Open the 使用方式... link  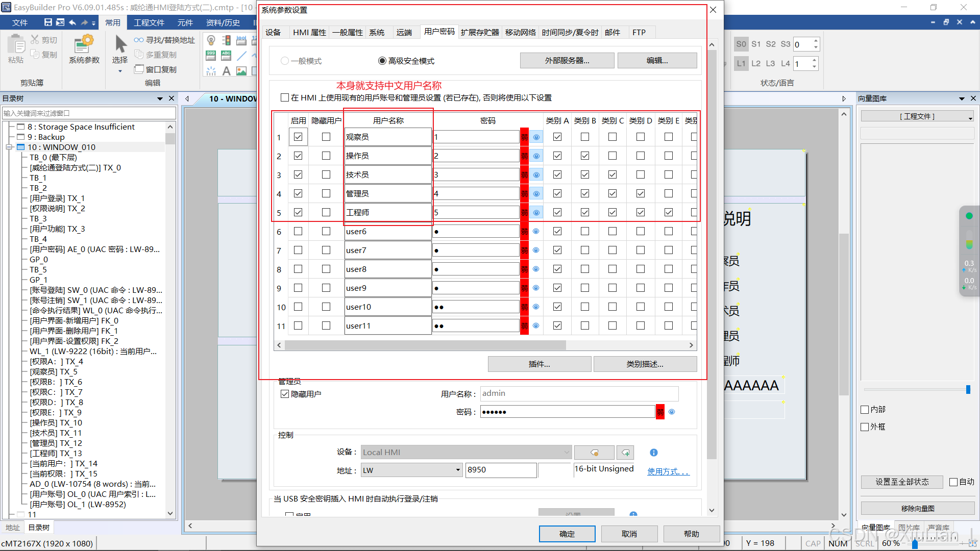[668, 471]
